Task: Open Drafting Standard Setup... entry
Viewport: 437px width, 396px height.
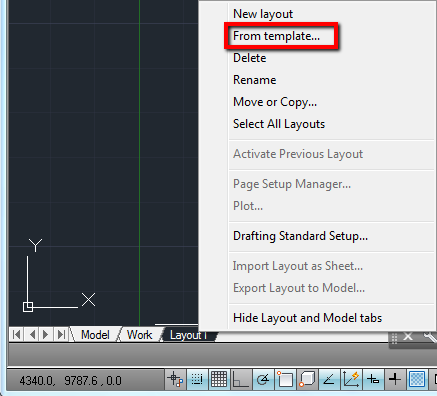Action: click(x=300, y=236)
